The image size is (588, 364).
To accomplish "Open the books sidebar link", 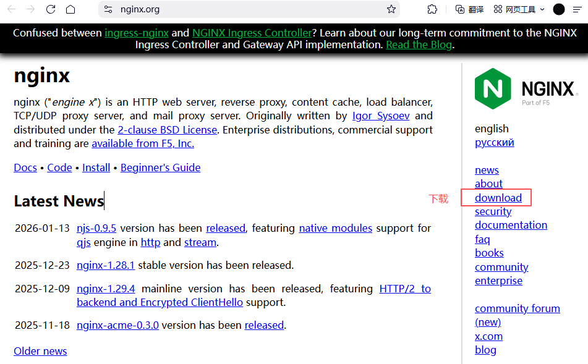I will (489, 253).
